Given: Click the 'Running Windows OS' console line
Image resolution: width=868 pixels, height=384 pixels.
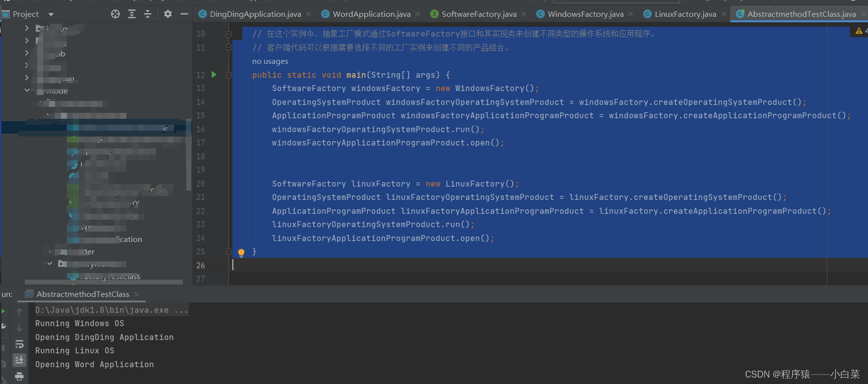Looking at the screenshot, I should click(80, 323).
